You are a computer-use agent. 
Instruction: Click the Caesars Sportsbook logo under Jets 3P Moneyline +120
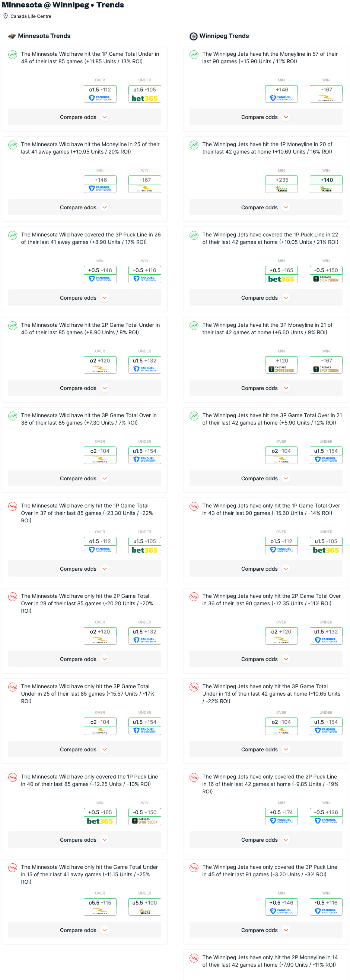[x=281, y=370]
